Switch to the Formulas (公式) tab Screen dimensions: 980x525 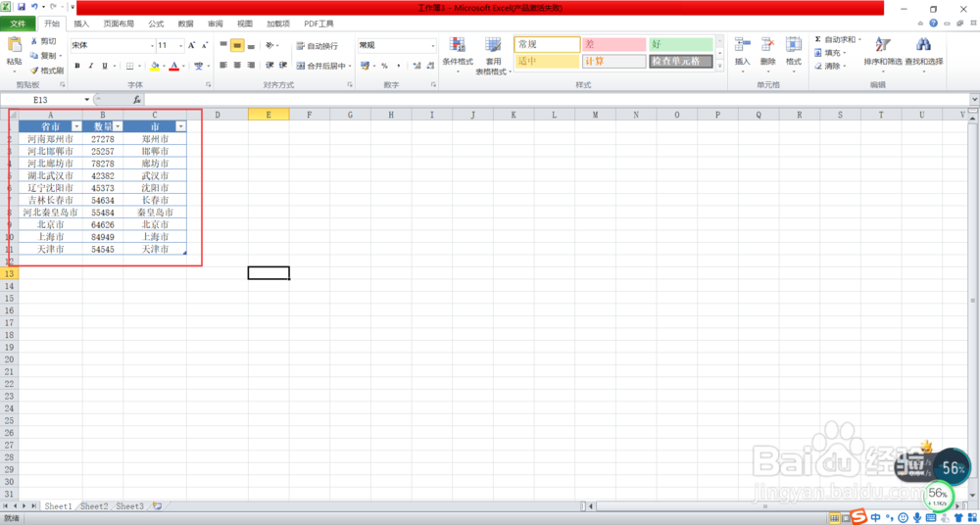(156, 24)
